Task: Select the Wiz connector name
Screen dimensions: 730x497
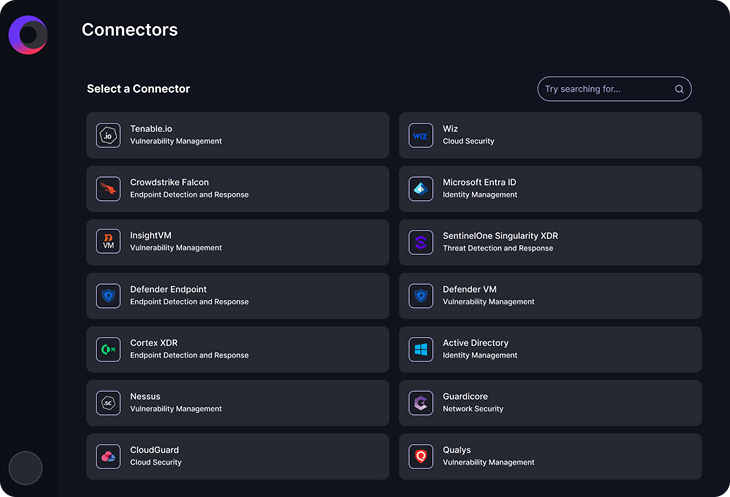Action: click(x=450, y=129)
